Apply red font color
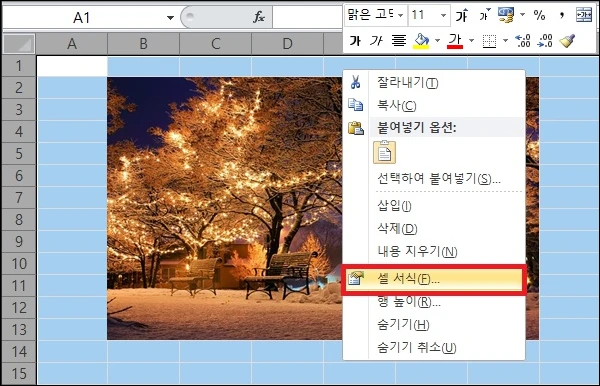The width and height of the screenshot is (600, 386). [455, 41]
